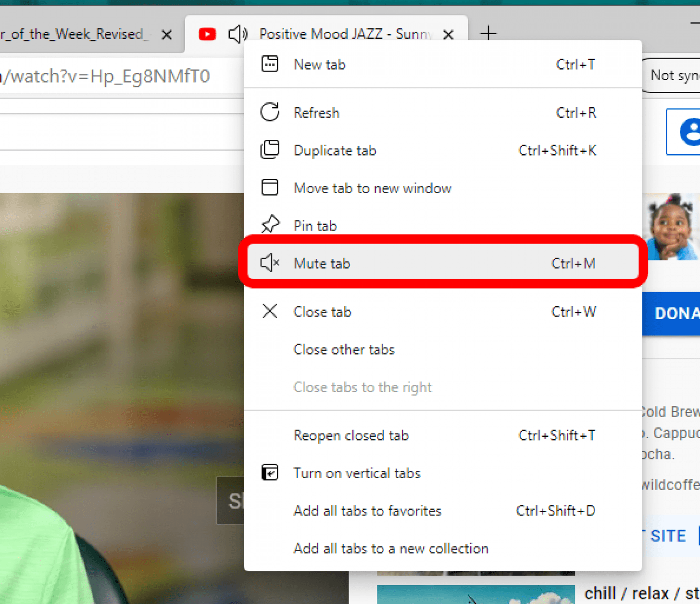Choose Reopen closed tab from the menu
The width and height of the screenshot is (700, 604).
click(351, 435)
